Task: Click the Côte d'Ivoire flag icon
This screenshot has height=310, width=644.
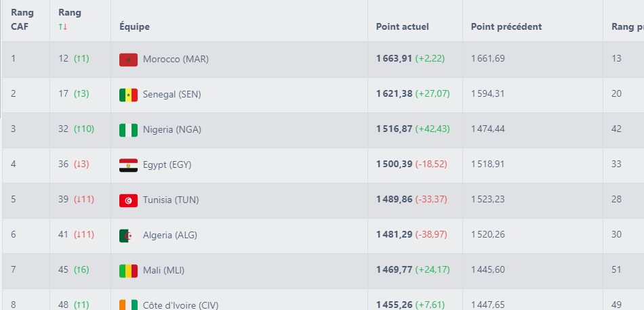Action: 128,305
